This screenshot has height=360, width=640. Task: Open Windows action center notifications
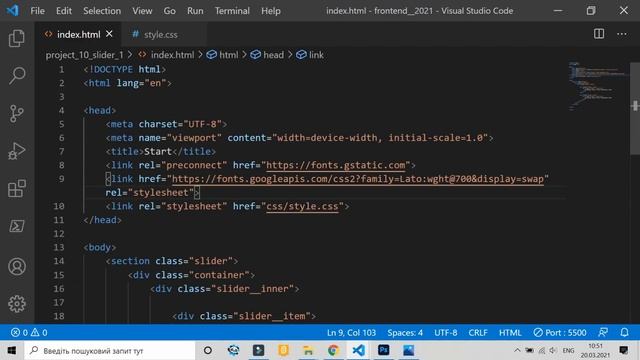pyautogui.click(x=624, y=350)
